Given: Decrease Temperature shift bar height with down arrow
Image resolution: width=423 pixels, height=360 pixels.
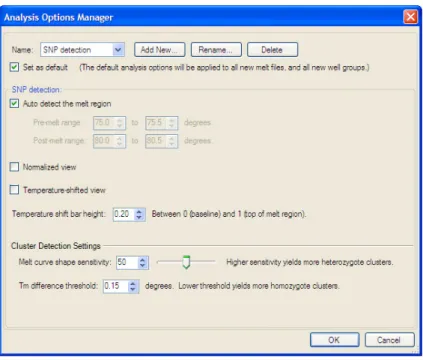Looking at the screenshot, I should point(139,217).
